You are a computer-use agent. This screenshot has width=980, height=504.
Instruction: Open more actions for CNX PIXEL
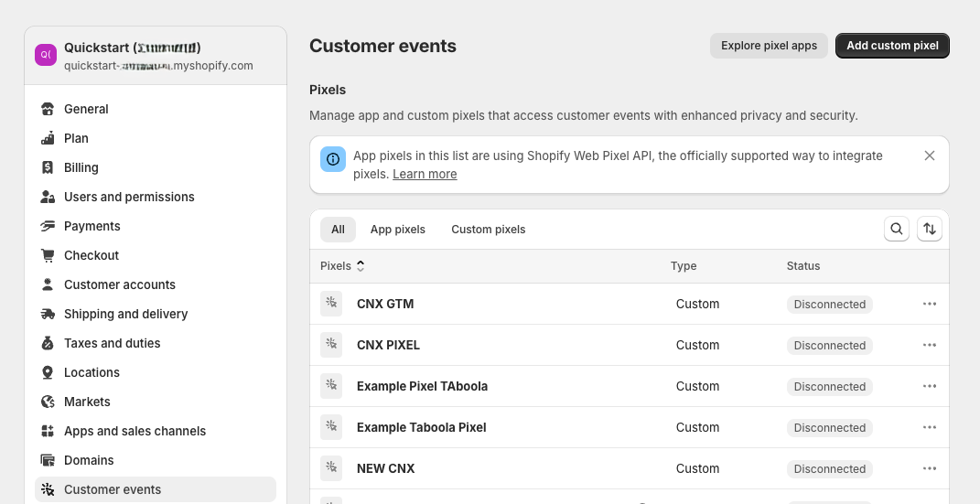(x=930, y=345)
